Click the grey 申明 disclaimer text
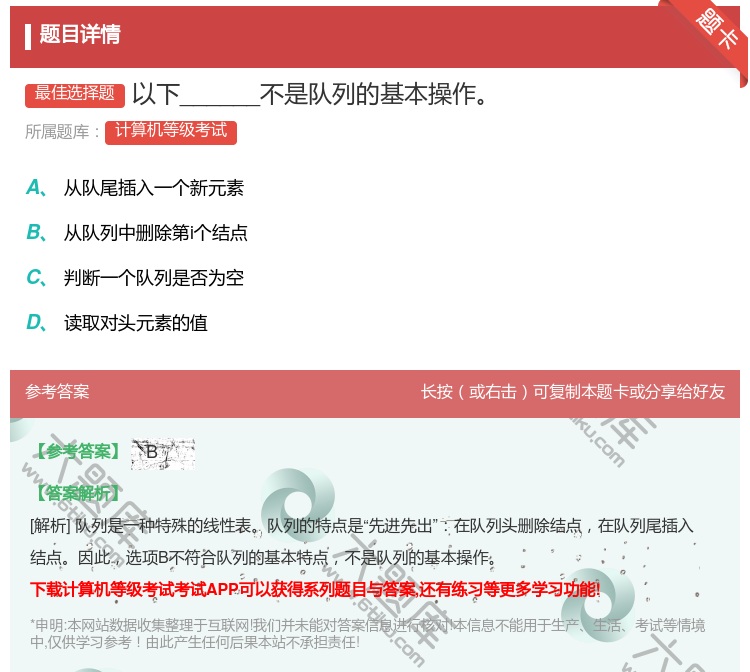The height and width of the screenshot is (672, 750). tap(367, 633)
